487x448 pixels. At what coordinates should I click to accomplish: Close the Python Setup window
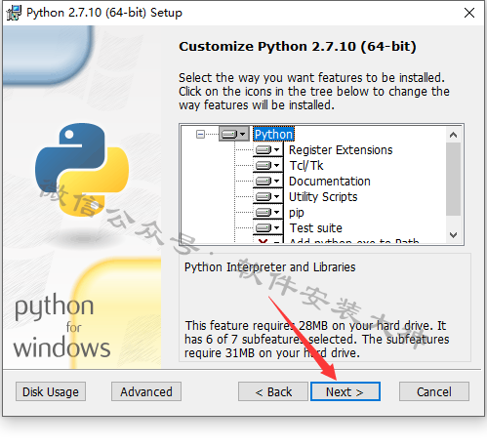[x=469, y=13]
